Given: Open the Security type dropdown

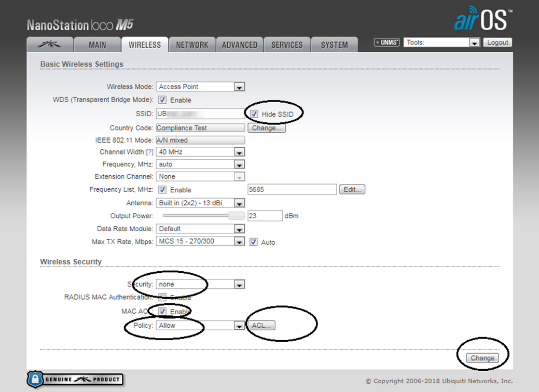Looking at the screenshot, I should [200, 284].
